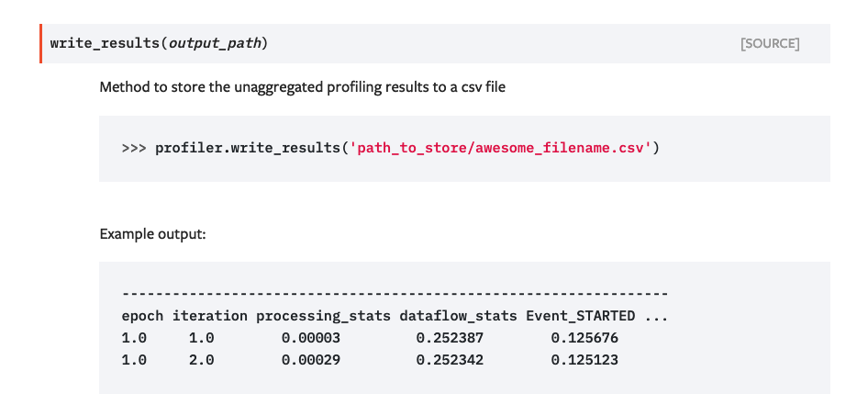868x405 pixels.
Task: Click the 'epoch' column header
Action: tap(142, 316)
